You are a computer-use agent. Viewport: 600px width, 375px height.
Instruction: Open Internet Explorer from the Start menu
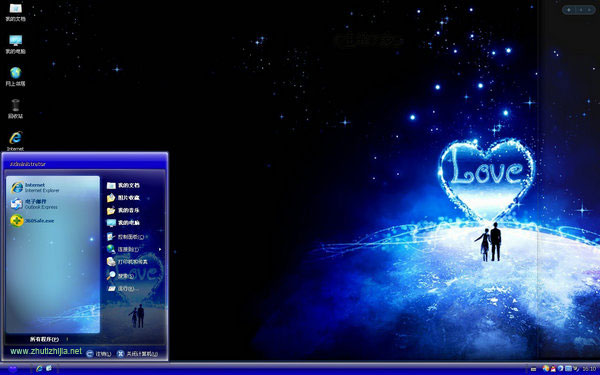click(36, 187)
